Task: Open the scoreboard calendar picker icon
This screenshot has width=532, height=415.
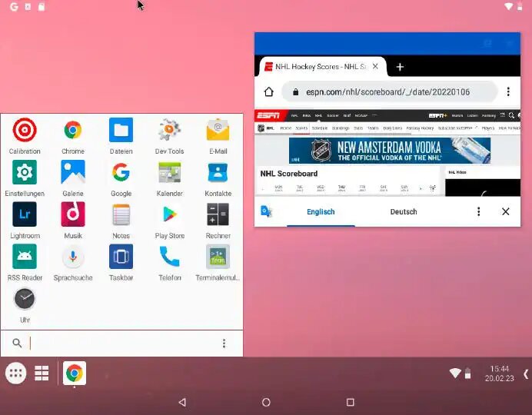Action: 433,188
